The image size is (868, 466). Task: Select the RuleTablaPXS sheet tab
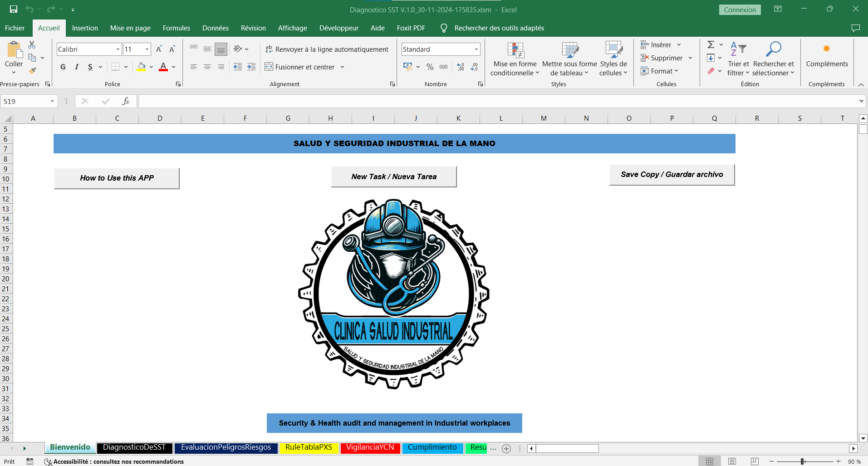[x=309, y=447]
